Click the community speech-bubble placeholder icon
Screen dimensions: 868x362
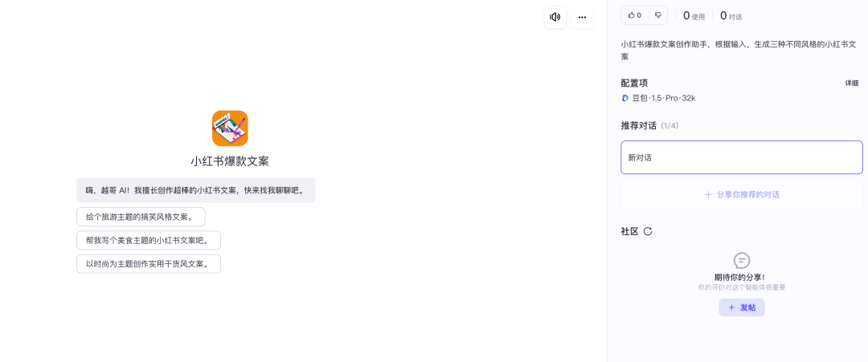(x=742, y=260)
